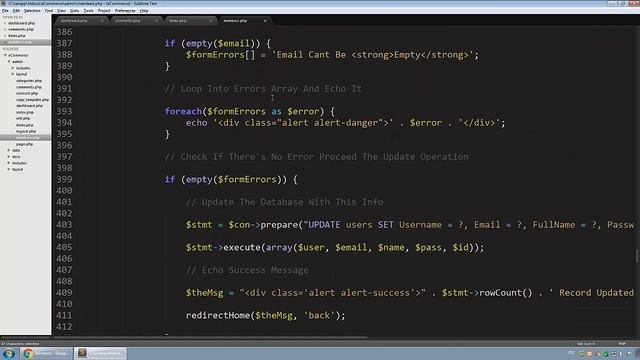
Task: Close the dashboard.php tab
Action: [102, 21]
